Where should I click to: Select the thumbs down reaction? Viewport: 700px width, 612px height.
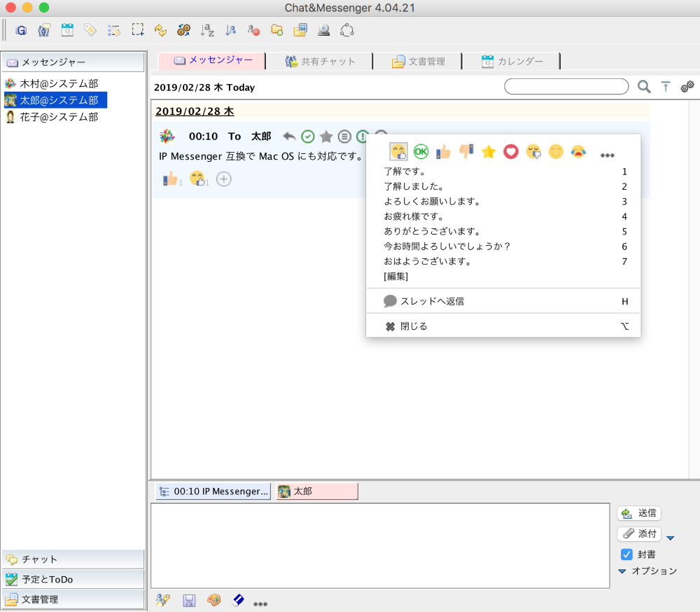pyautogui.click(x=466, y=151)
